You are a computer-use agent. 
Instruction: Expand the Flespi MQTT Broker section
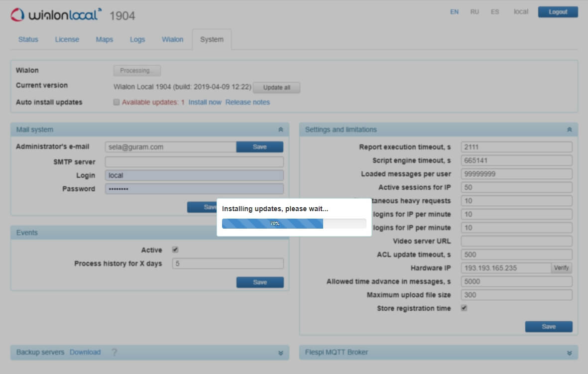(x=569, y=352)
